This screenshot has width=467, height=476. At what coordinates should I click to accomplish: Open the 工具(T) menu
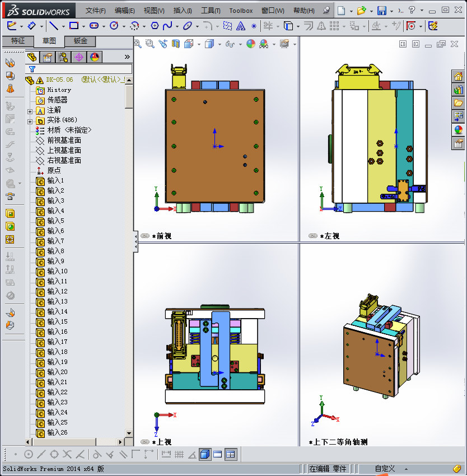[211, 11]
